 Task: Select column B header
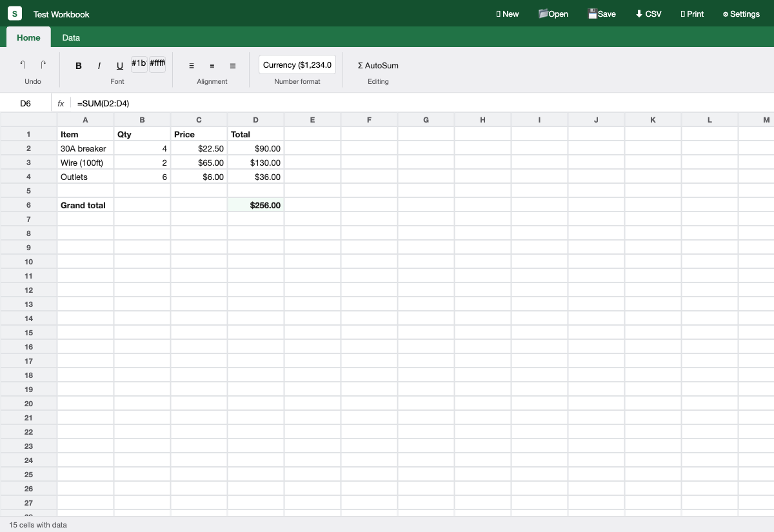[142, 120]
